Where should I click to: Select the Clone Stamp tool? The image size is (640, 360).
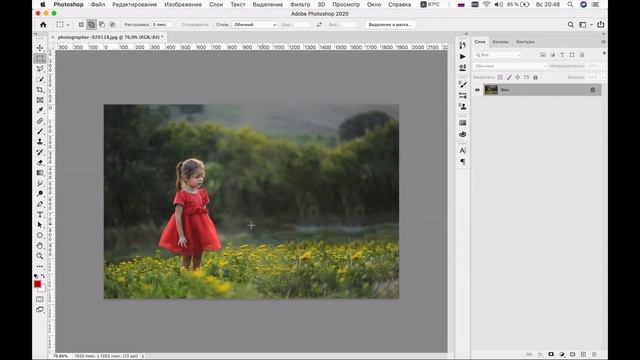point(40,142)
